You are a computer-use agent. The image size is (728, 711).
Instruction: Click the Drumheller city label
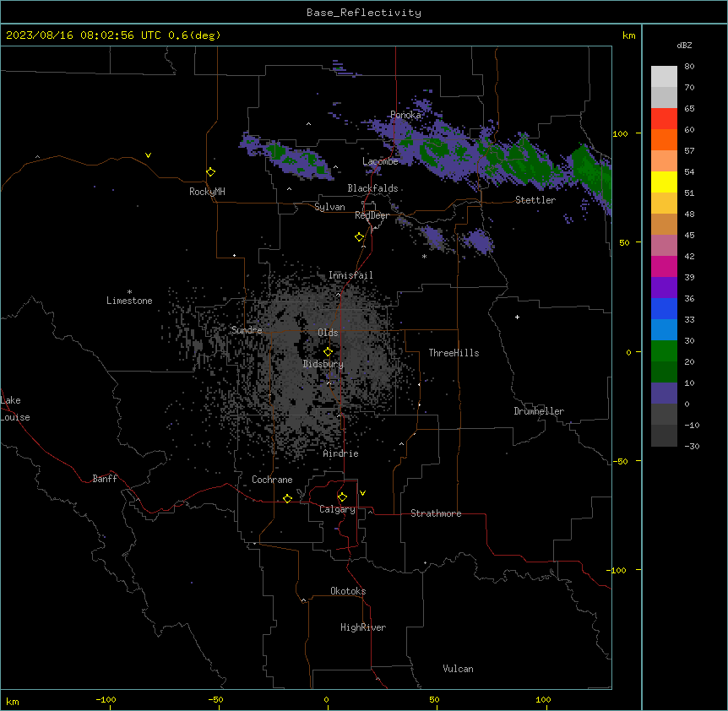(539, 411)
